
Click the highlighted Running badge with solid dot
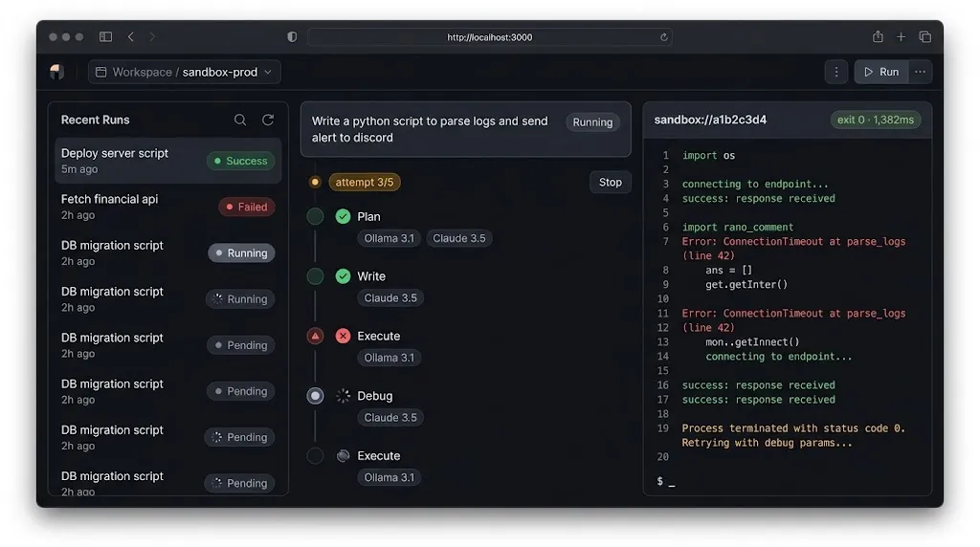coord(241,252)
